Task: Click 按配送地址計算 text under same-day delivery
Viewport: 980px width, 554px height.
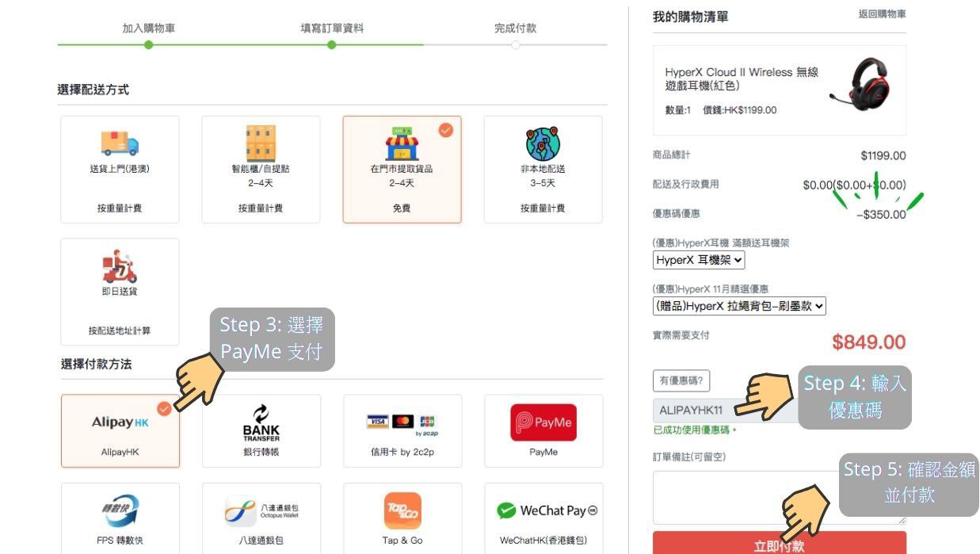Action: tap(120, 330)
